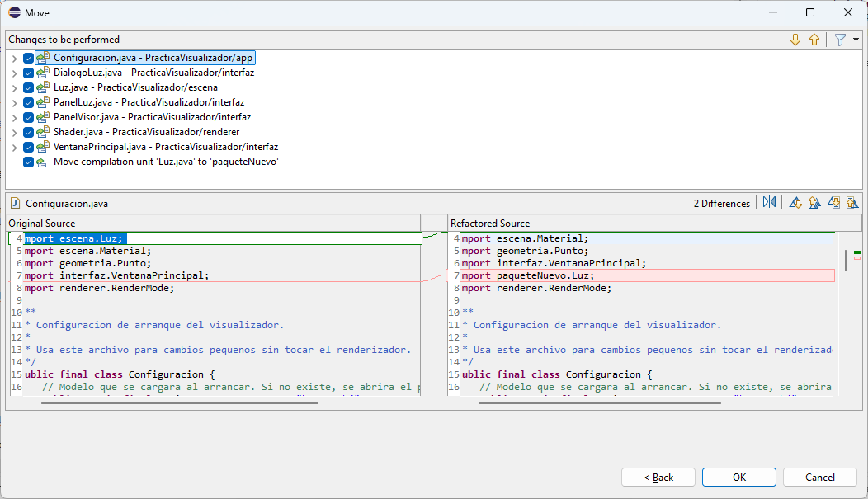Click the Back button
Image resolution: width=868 pixels, height=499 pixels.
(x=658, y=477)
